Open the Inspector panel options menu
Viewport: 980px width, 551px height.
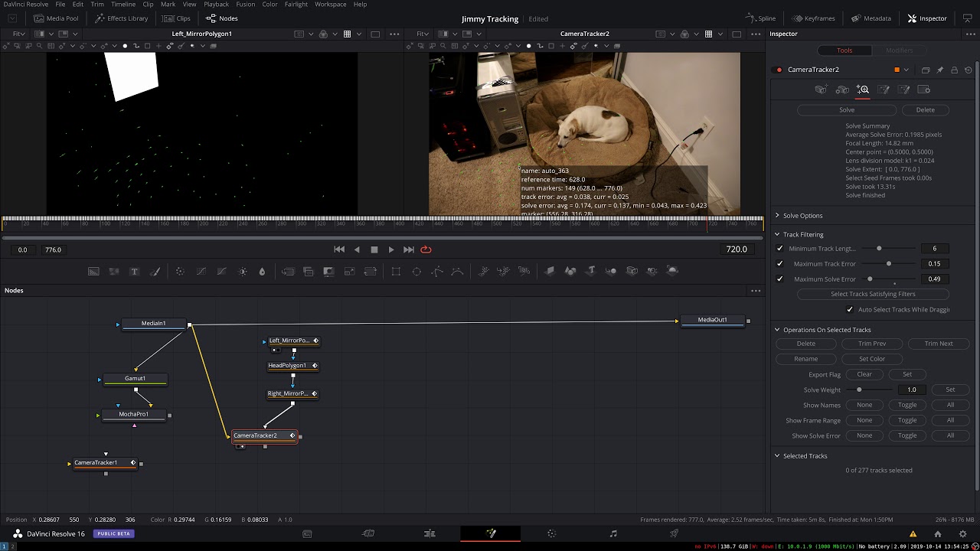pos(970,34)
